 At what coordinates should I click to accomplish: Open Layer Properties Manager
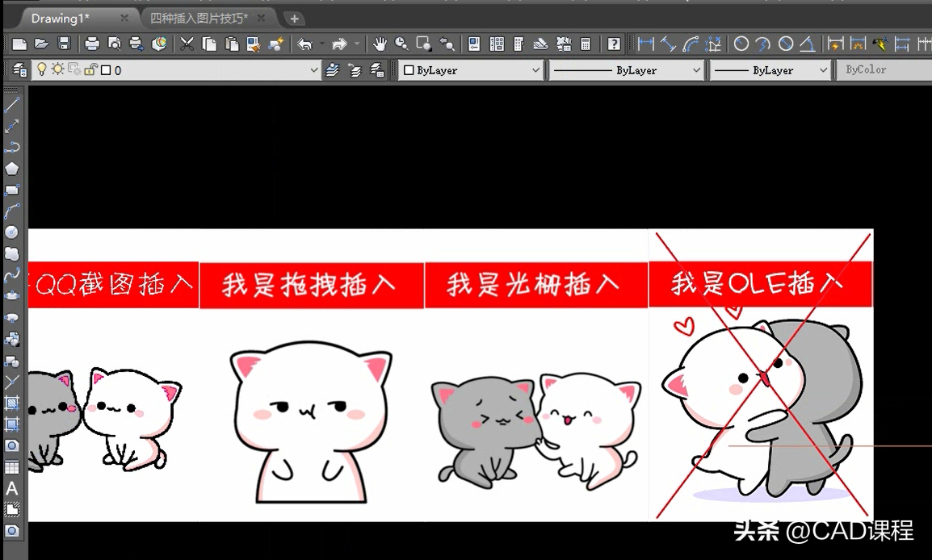19,70
